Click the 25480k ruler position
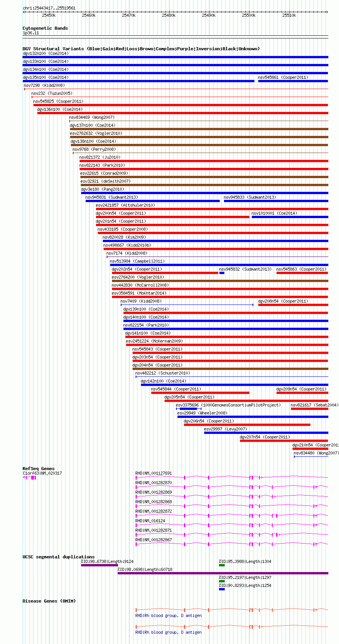The width and height of the screenshot is (339, 644). 169,15
